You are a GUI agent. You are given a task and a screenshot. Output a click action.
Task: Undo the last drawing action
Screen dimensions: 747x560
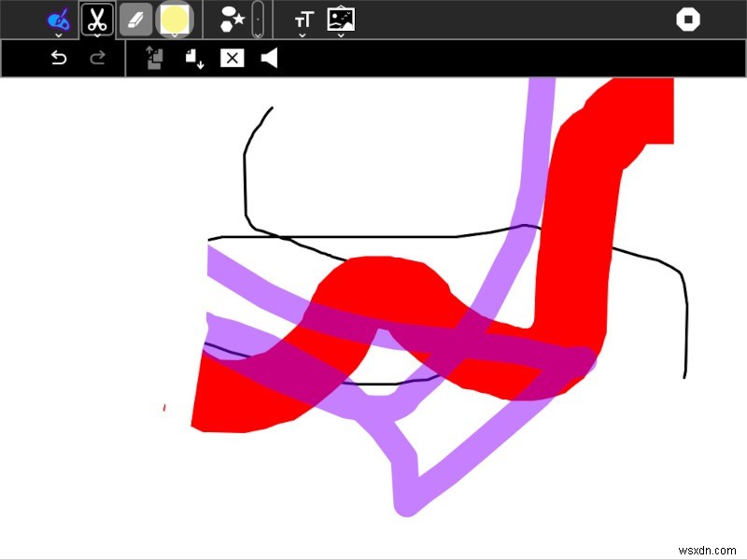coord(59,58)
